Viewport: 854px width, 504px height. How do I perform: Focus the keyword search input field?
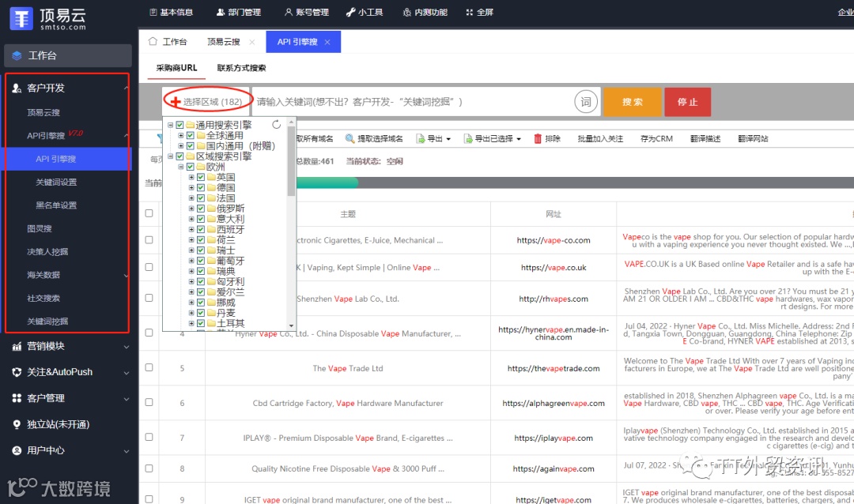click(x=411, y=102)
